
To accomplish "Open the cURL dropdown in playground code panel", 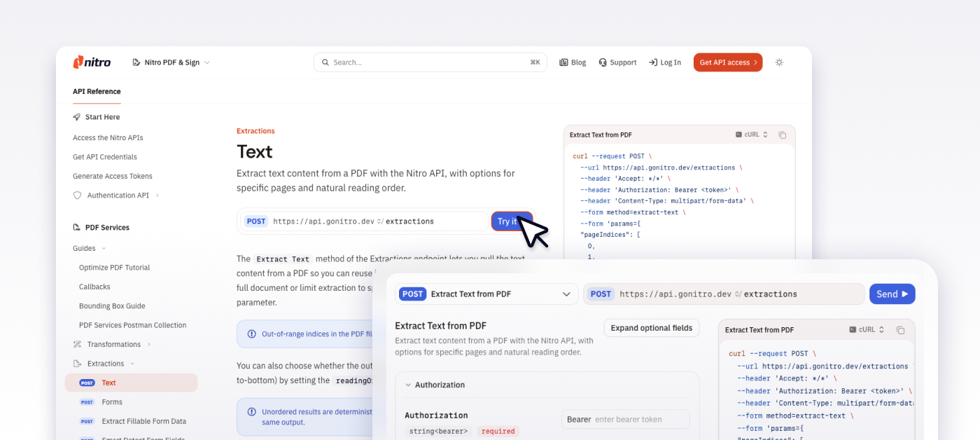I will (867, 330).
